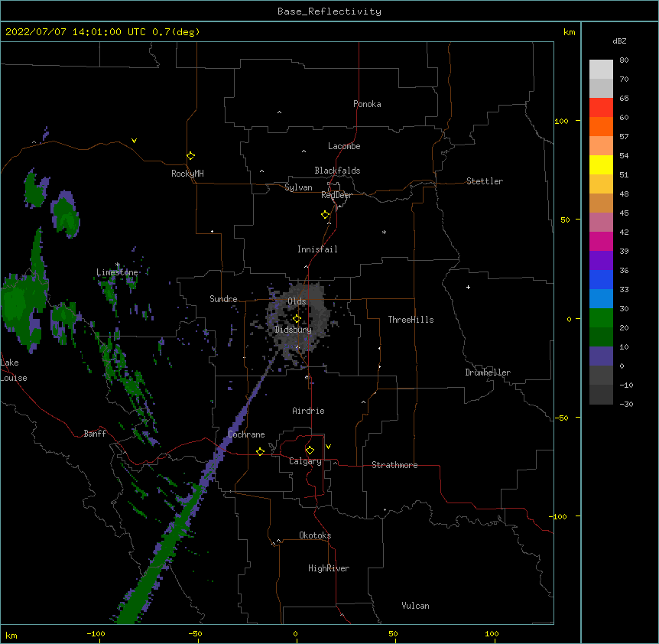Click the Banff town label
Viewport: 659px width, 644px height.
(95, 434)
